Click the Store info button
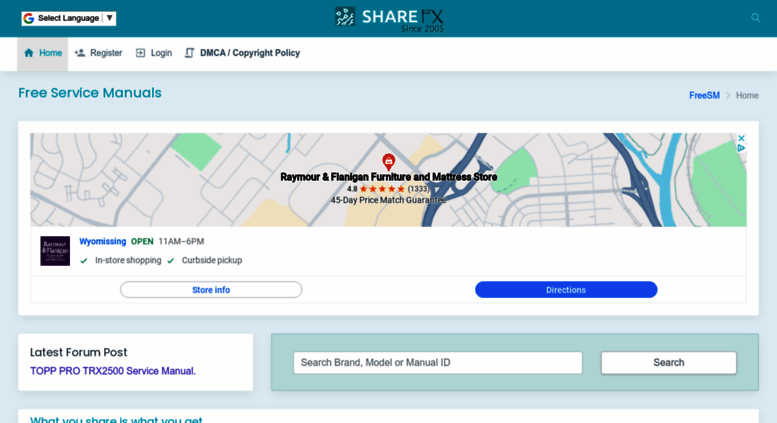Image resolution: width=777 pixels, height=423 pixels. (211, 290)
